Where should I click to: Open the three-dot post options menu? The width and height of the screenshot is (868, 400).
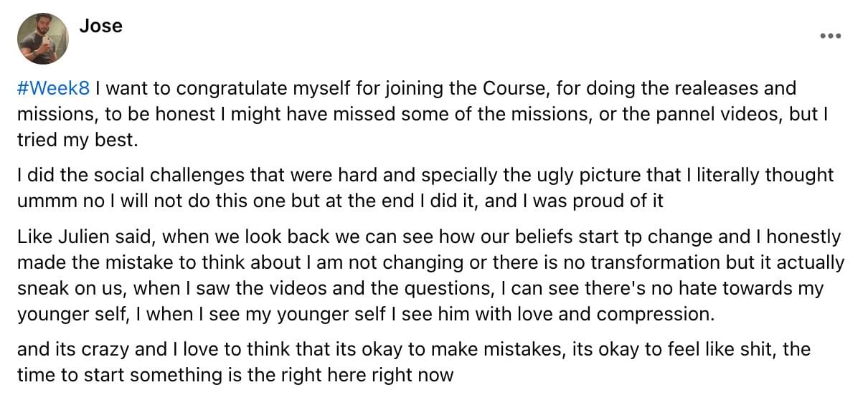(830, 36)
